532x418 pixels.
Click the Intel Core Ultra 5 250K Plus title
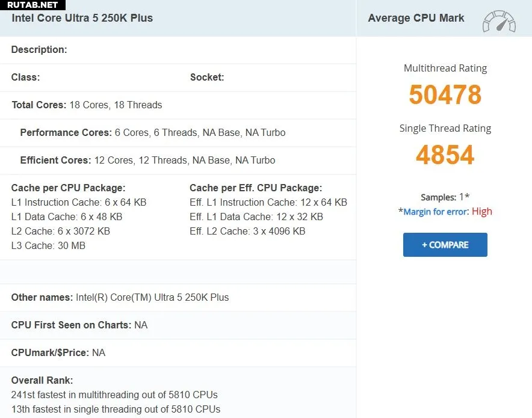82,18
